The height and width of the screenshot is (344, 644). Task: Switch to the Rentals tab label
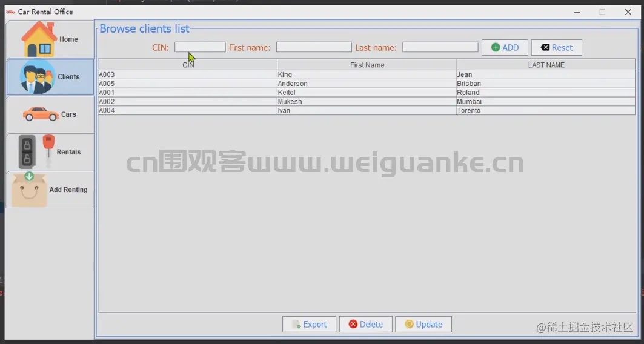68,152
